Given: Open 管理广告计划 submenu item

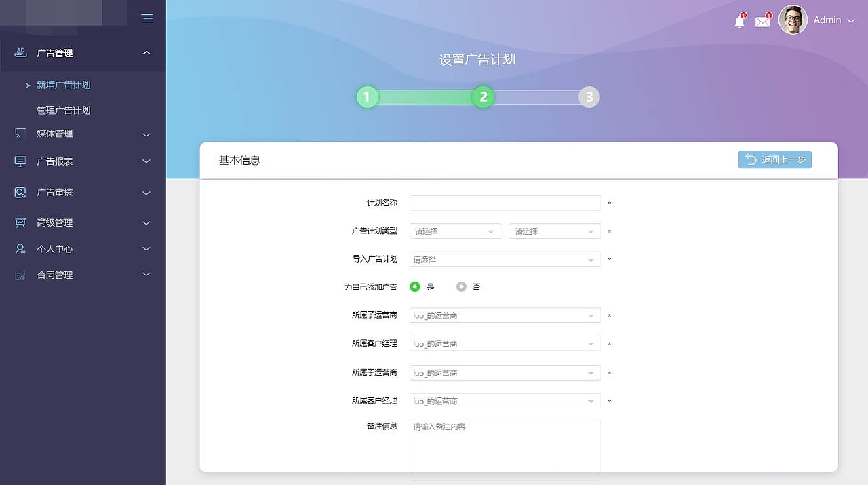Looking at the screenshot, I should pos(63,110).
